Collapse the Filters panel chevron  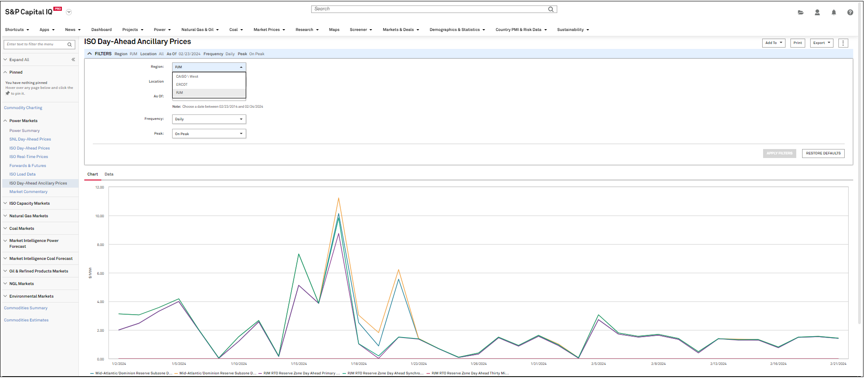coord(90,54)
